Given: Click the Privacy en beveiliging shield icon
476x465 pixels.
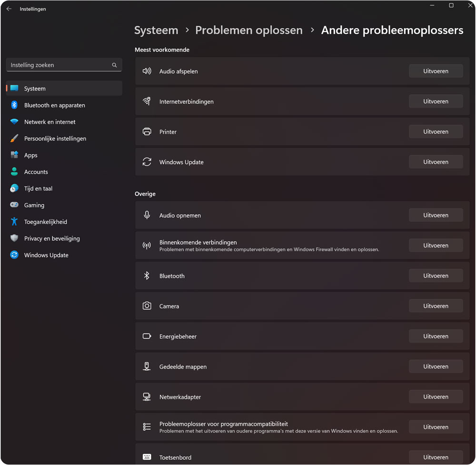Looking at the screenshot, I should (14, 238).
